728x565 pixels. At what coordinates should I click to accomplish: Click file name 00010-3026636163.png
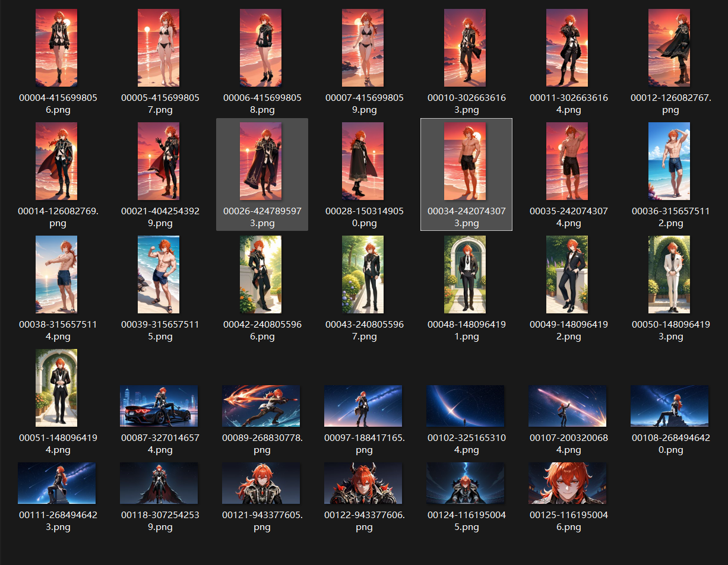(x=466, y=104)
